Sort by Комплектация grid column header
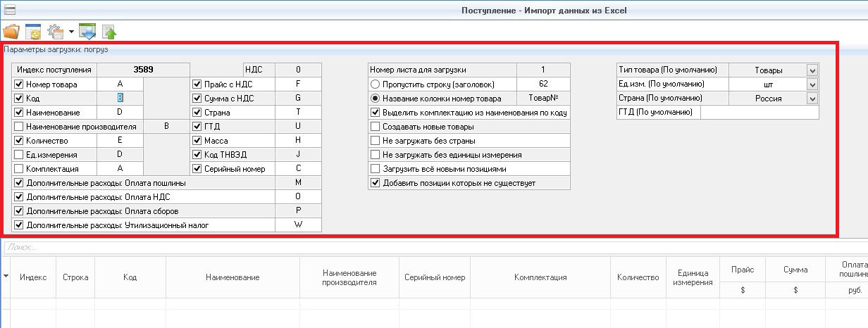 point(540,277)
